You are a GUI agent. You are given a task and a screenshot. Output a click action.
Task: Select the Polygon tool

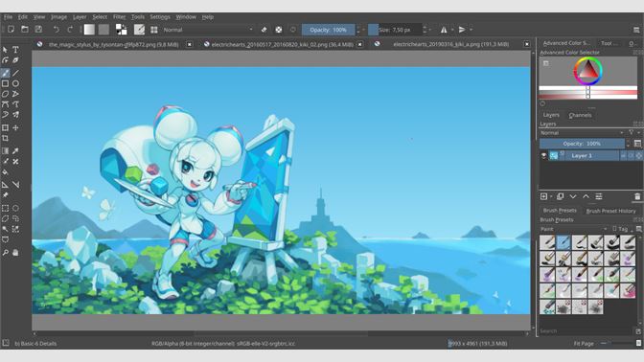coord(5,94)
